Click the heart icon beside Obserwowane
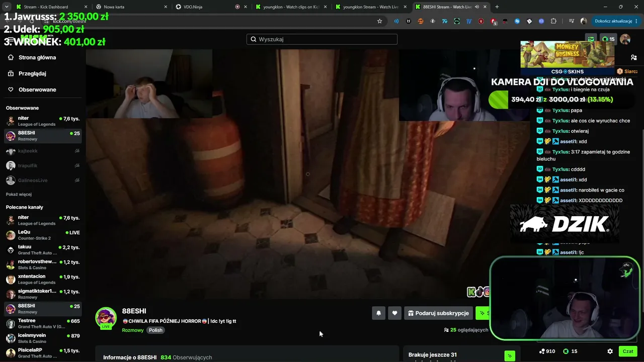644x362 pixels. 11,89
